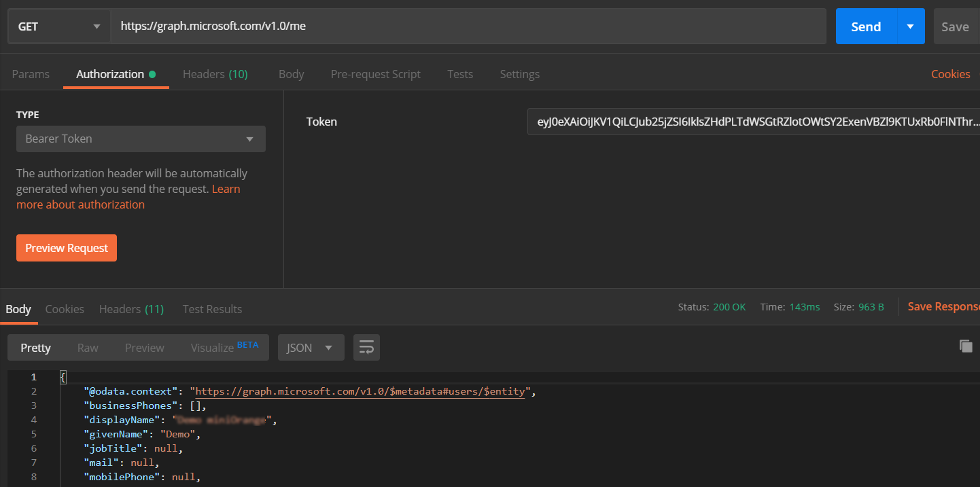Switch to the Params tab

[x=31, y=74]
